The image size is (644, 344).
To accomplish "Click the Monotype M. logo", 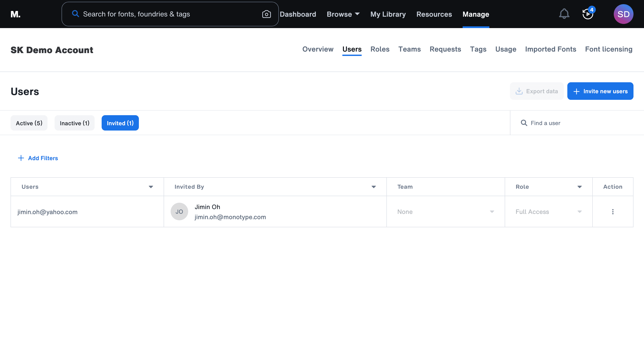I will [16, 14].
